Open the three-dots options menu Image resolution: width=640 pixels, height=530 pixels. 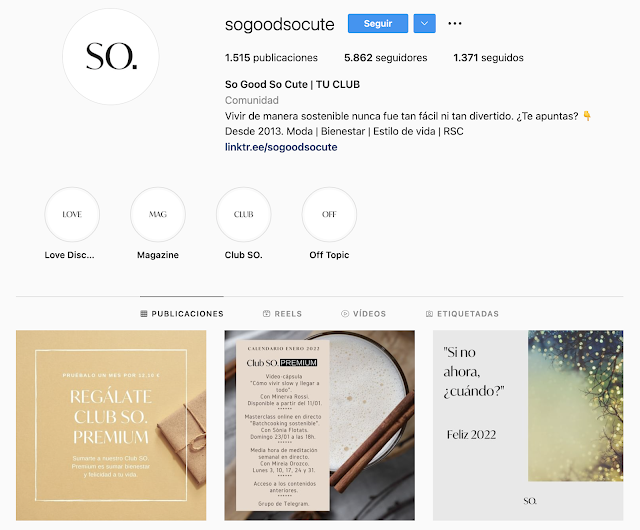point(454,24)
